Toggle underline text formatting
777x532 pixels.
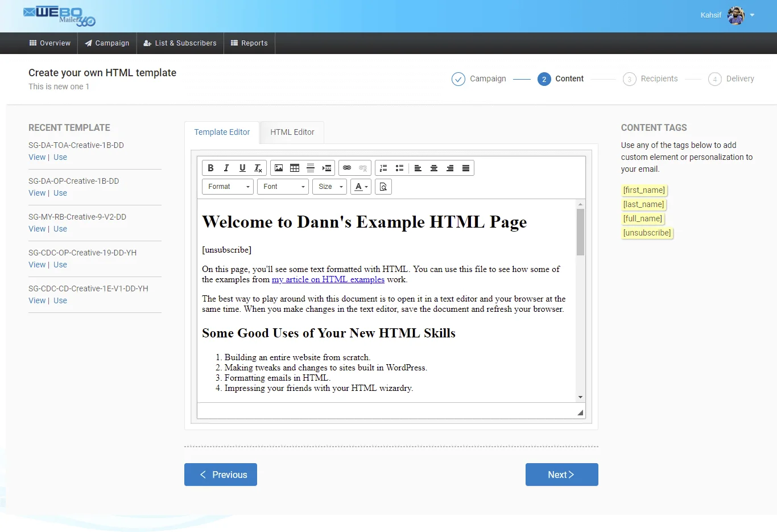[x=242, y=168]
